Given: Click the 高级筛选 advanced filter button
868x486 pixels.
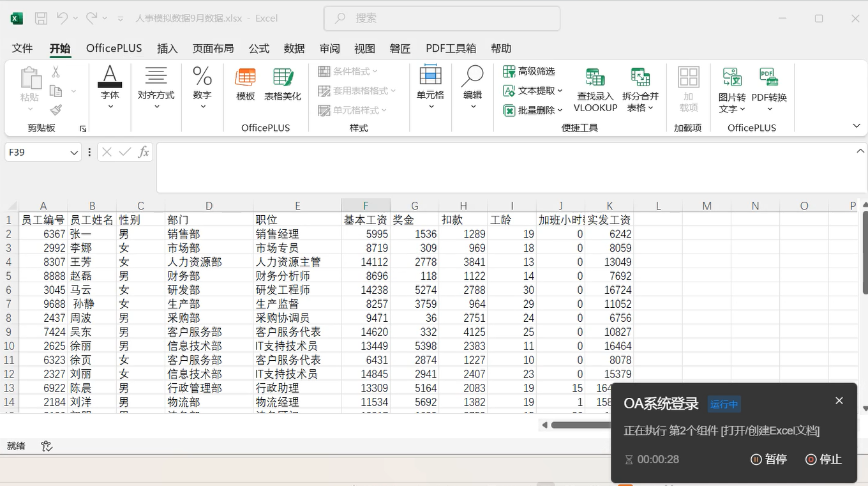Looking at the screenshot, I should 529,71.
